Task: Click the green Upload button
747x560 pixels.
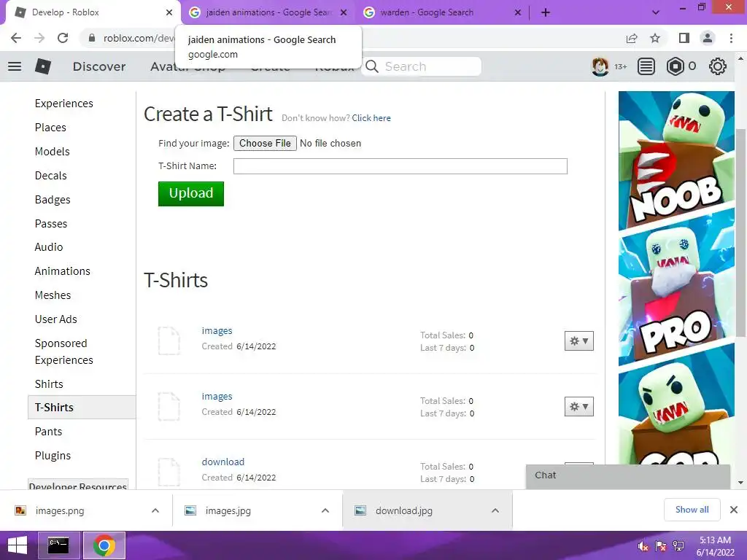Action: (x=191, y=193)
